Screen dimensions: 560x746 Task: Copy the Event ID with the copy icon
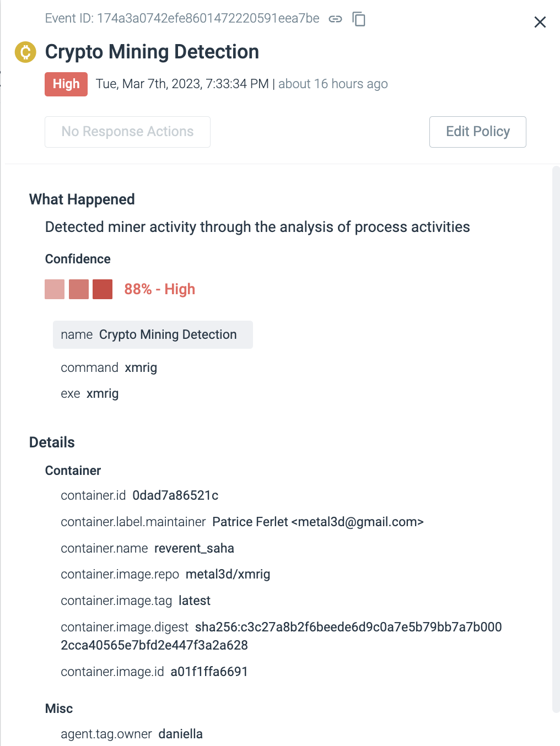coord(359,19)
